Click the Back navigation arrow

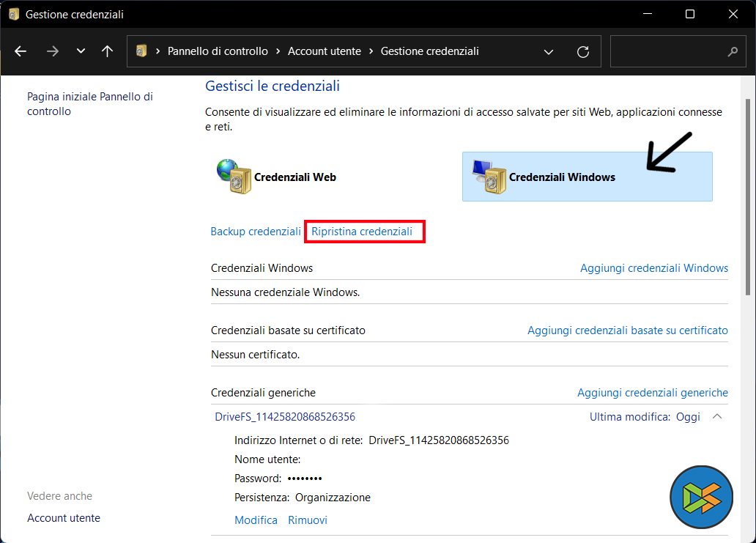coord(21,51)
